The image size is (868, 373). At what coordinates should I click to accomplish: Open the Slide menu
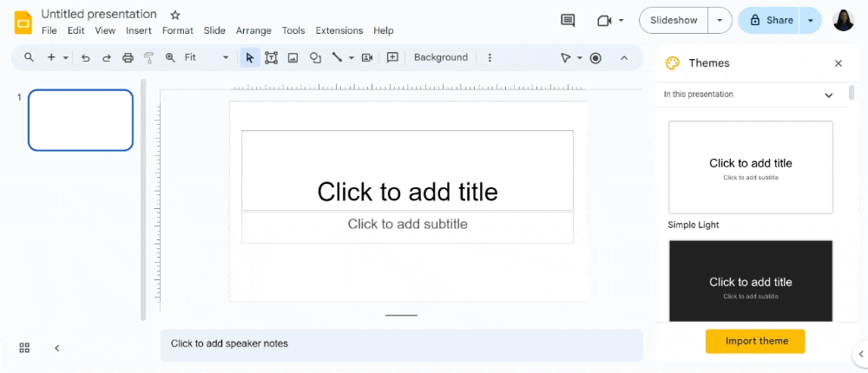click(214, 30)
